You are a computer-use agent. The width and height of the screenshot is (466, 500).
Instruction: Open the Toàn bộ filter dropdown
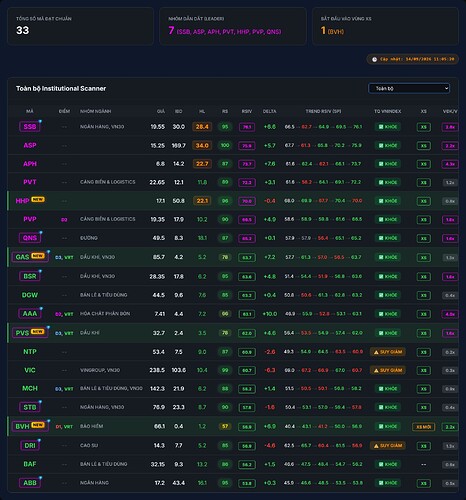pyautogui.click(x=409, y=88)
